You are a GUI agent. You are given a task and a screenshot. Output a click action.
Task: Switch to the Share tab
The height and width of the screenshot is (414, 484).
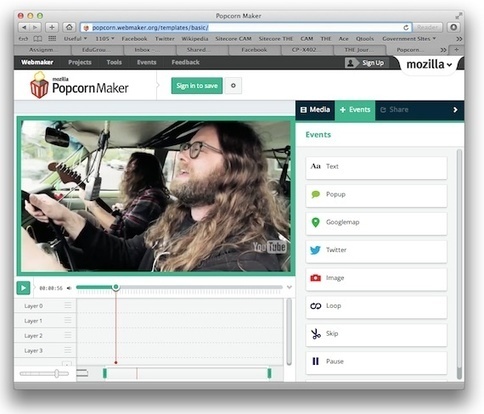394,110
